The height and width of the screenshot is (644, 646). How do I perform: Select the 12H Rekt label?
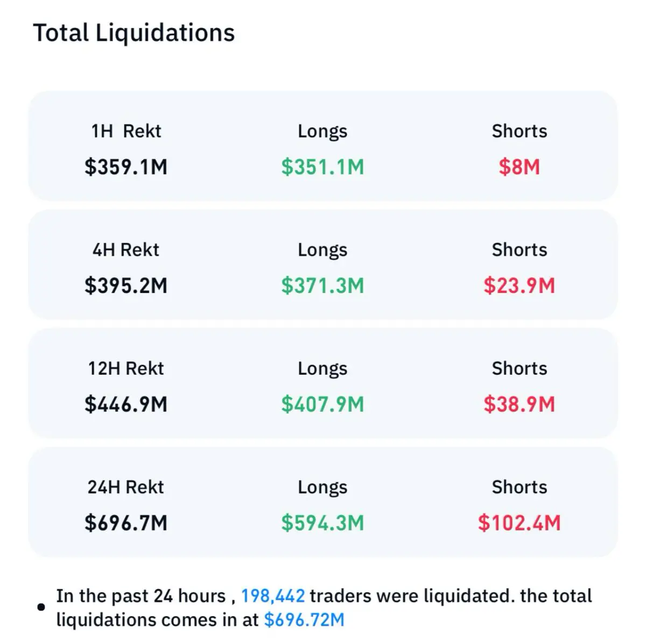[126, 368]
